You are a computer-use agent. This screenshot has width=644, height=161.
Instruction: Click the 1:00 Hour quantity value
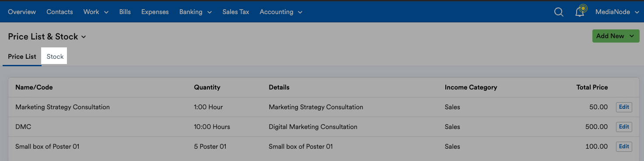click(x=208, y=107)
